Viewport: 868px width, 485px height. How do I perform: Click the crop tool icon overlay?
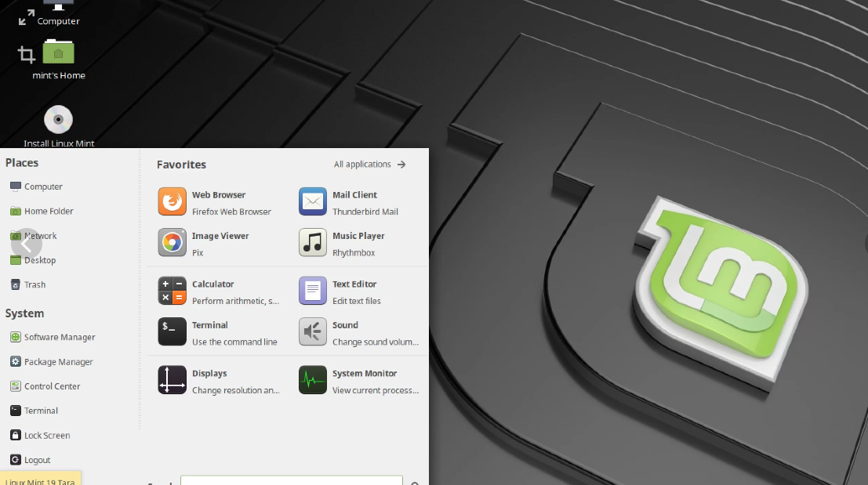(x=26, y=54)
